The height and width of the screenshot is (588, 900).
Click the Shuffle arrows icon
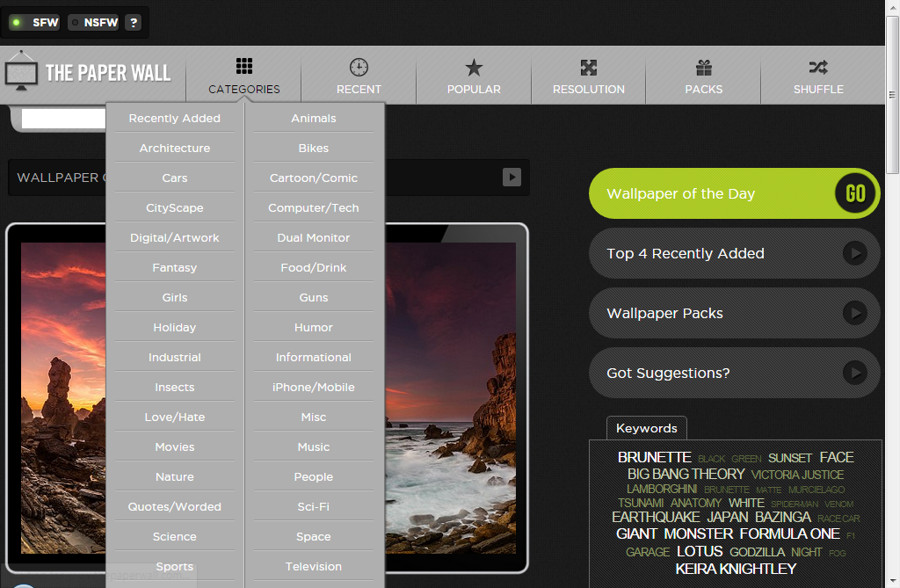click(818, 67)
